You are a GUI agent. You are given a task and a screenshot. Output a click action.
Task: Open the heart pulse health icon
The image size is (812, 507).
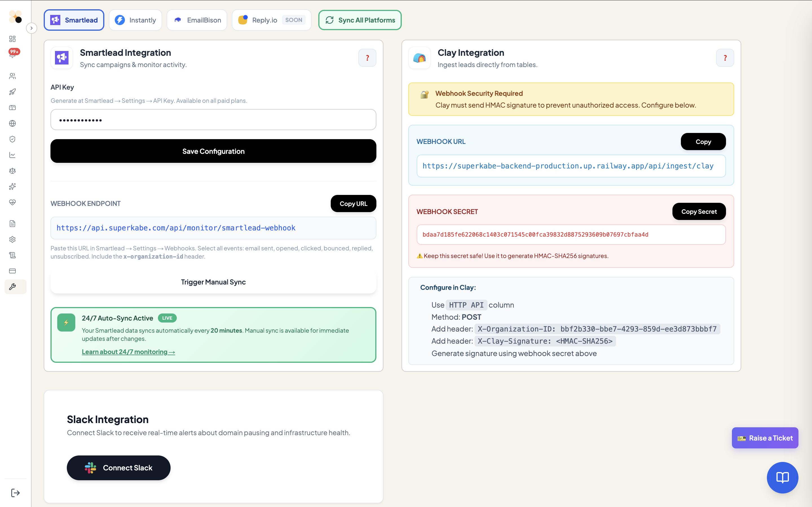click(12, 202)
